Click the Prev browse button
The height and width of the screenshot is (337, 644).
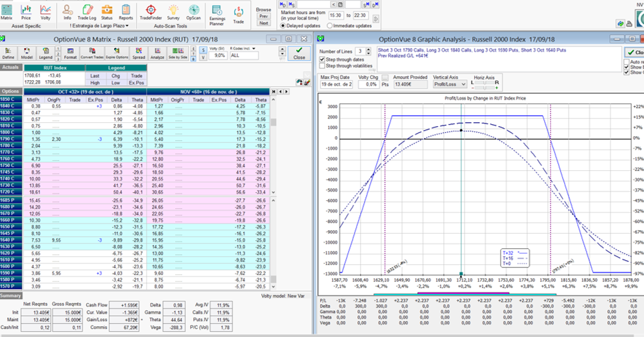(x=263, y=16)
